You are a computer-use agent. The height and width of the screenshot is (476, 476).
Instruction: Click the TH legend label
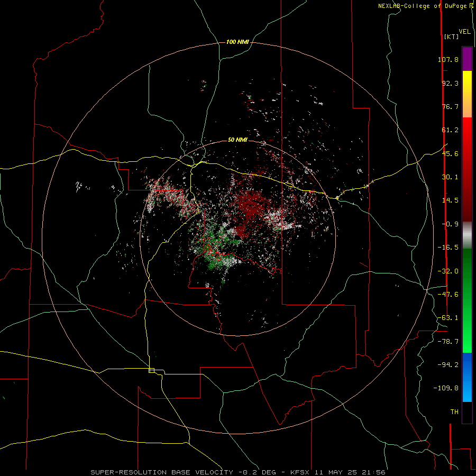454,412
